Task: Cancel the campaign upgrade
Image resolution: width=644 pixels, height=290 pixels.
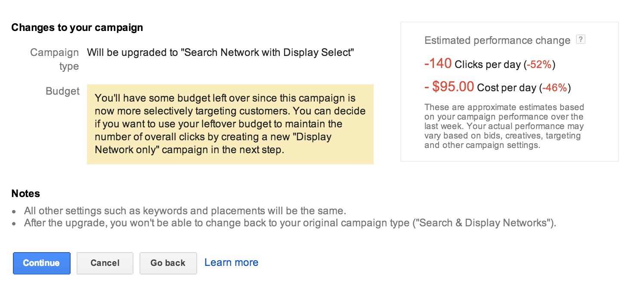Action: [x=105, y=263]
